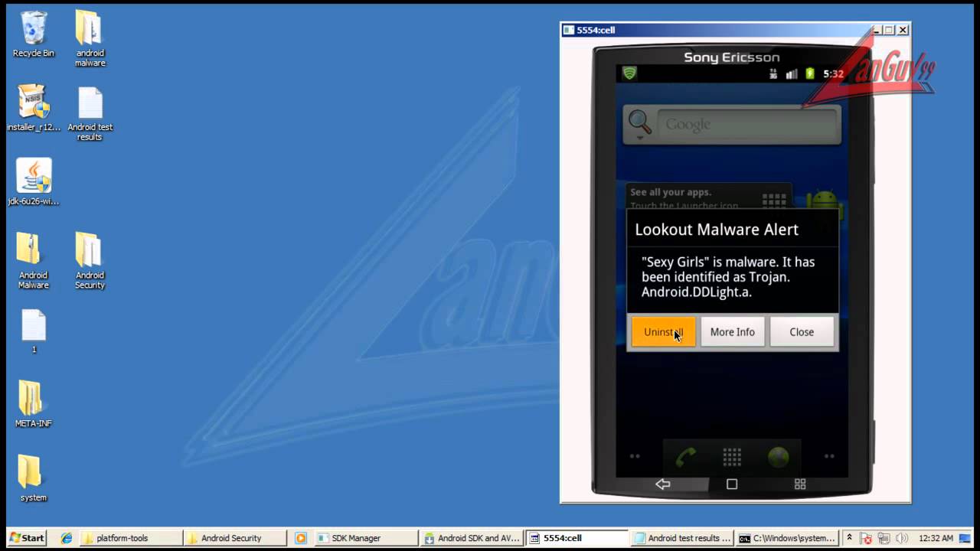Click the network connection tray icon
980x551 pixels.
tap(884, 538)
